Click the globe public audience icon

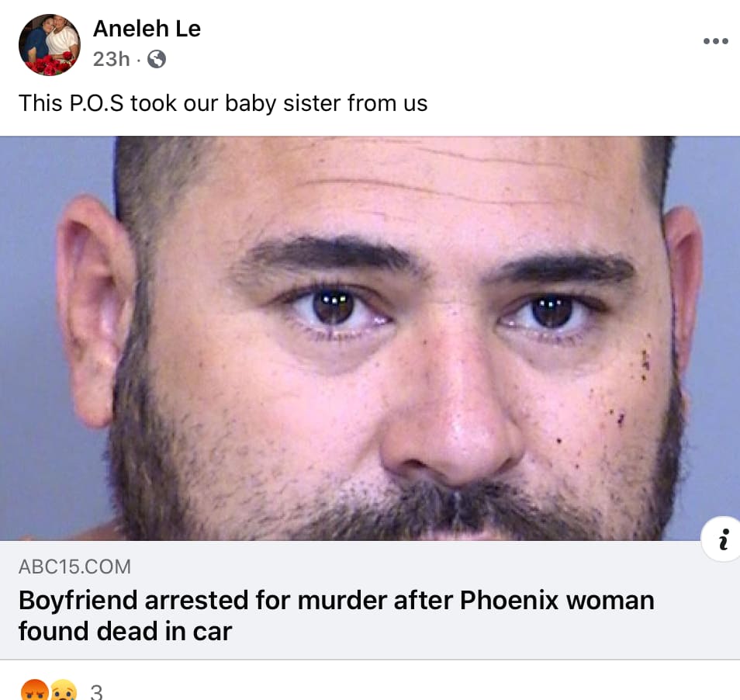[157, 60]
